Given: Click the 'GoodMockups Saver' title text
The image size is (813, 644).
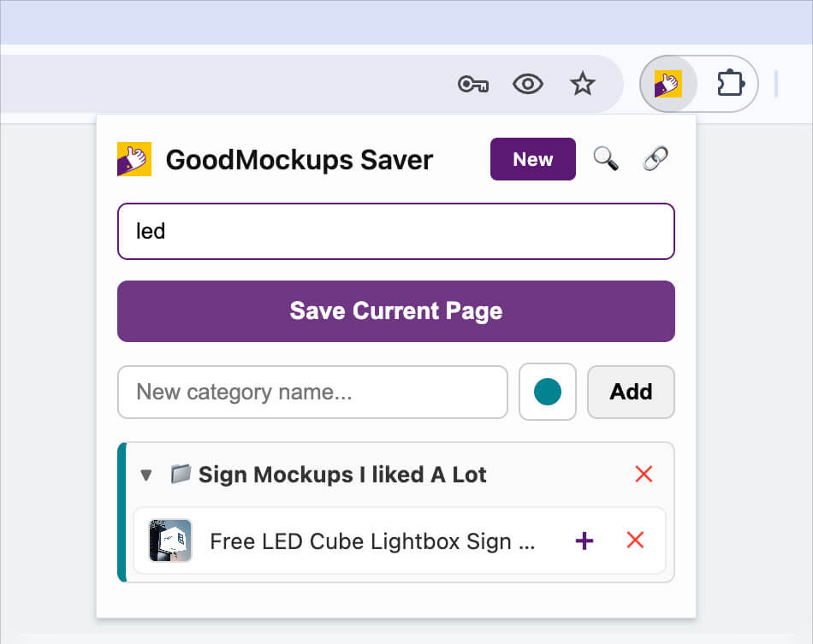Looking at the screenshot, I should [x=300, y=160].
